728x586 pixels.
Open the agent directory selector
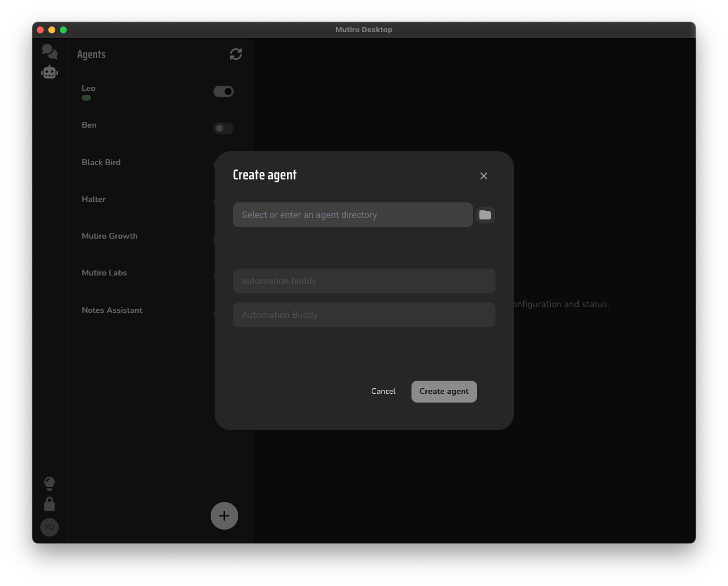[352, 215]
